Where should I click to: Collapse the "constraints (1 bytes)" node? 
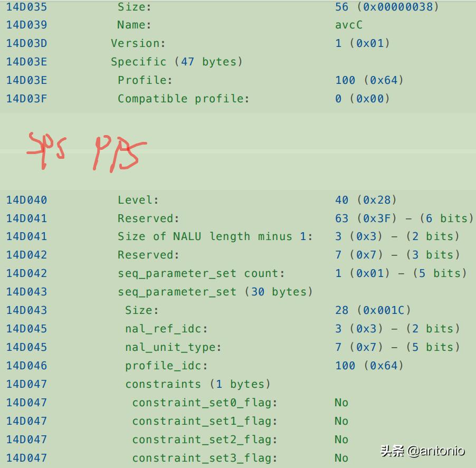pos(197,384)
